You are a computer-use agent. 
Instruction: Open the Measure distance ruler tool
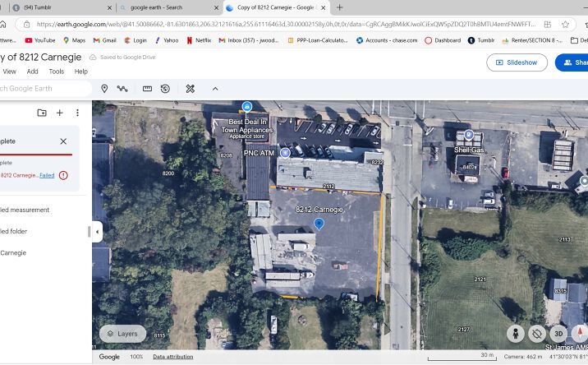[148, 89]
